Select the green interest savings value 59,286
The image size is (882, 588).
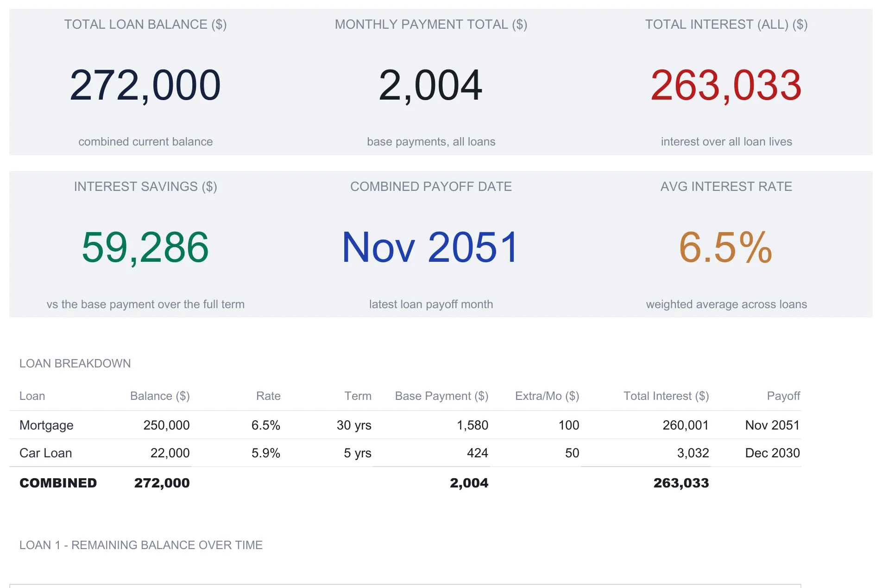(x=145, y=247)
